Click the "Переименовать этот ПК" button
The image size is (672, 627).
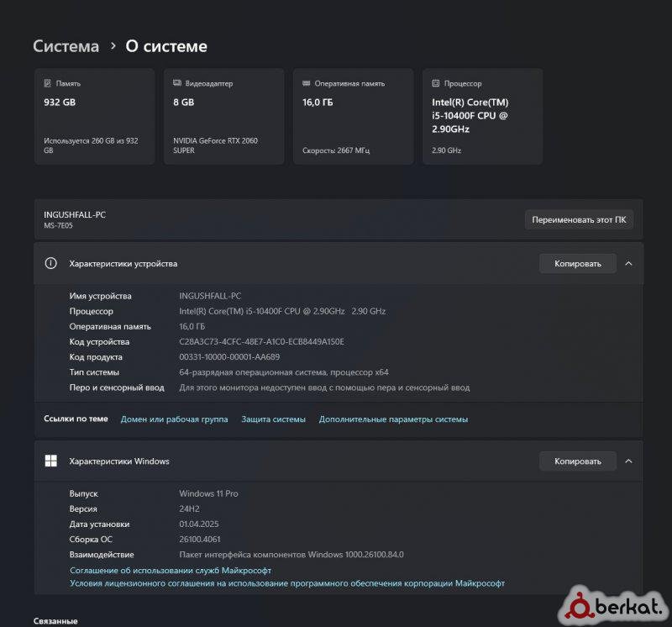[x=579, y=219]
